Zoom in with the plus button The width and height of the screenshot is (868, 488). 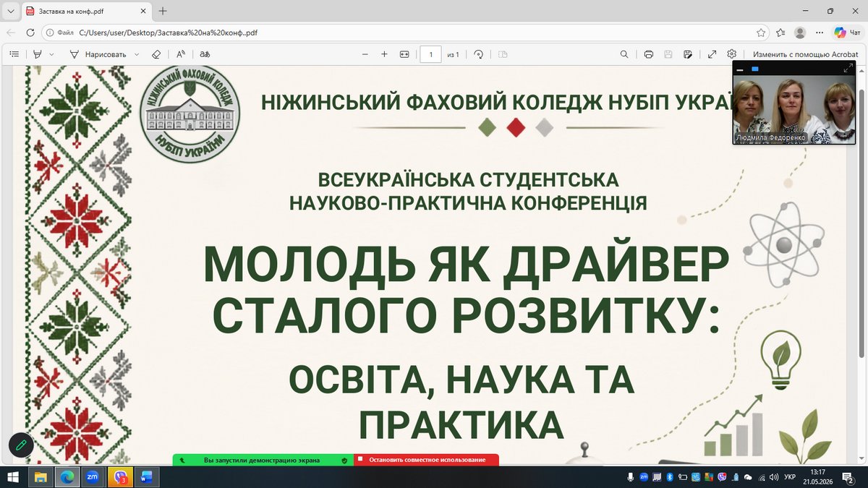(384, 54)
